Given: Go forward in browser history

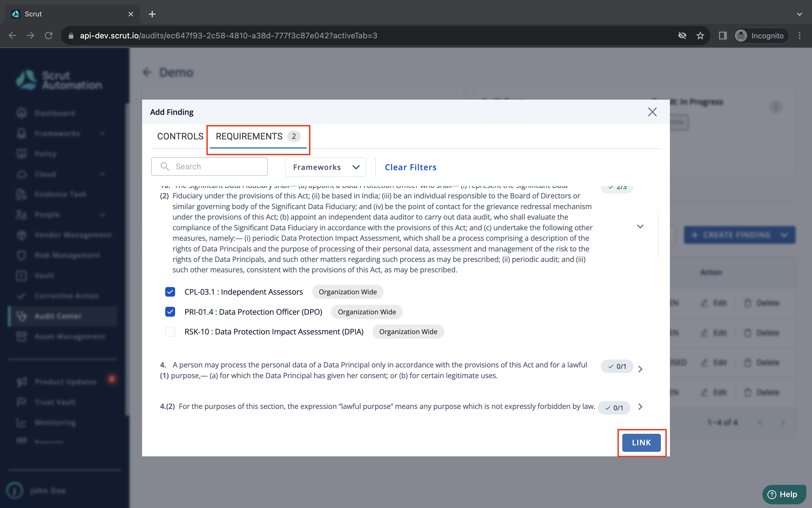Looking at the screenshot, I should click(30, 36).
